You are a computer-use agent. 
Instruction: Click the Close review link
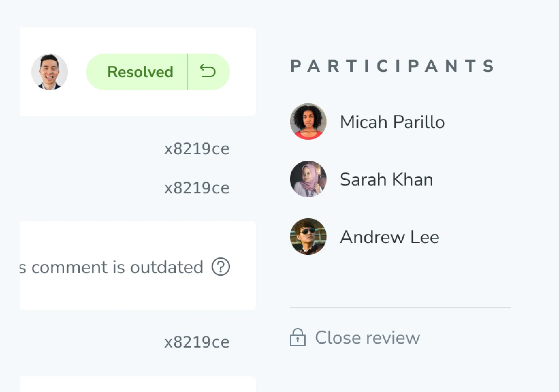click(x=367, y=337)
